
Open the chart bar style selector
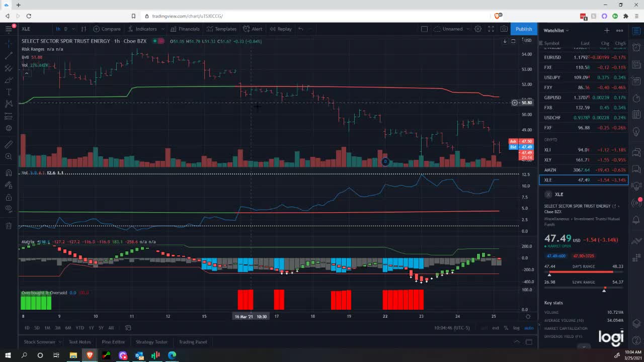84,29
